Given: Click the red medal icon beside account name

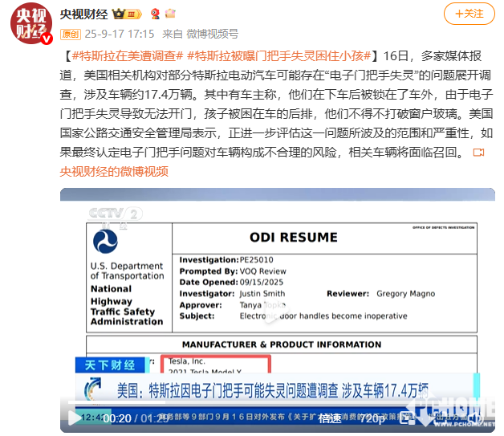Looking at the screenshot, I should pyautogui.click(x=154, y=14).
